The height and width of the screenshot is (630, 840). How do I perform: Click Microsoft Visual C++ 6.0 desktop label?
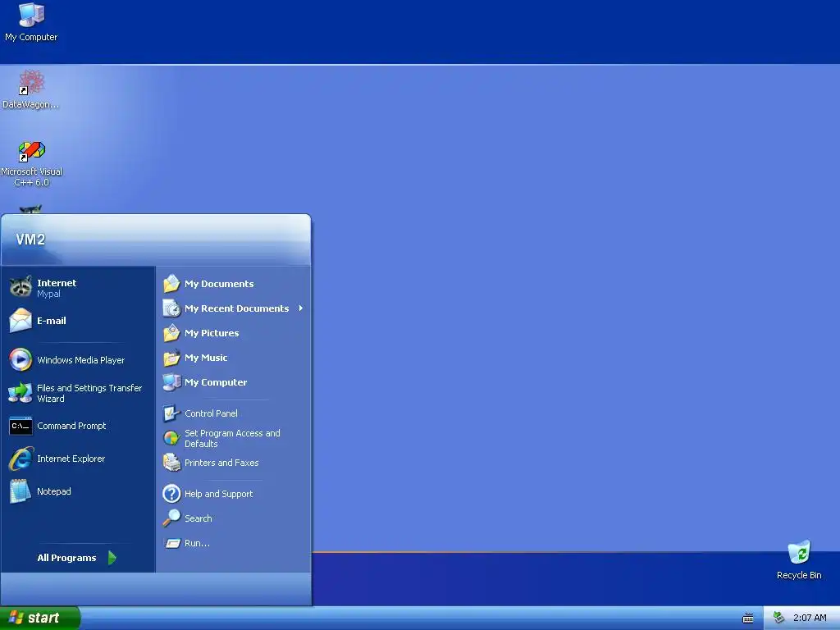pyautogui.click(x=32, y=177)
